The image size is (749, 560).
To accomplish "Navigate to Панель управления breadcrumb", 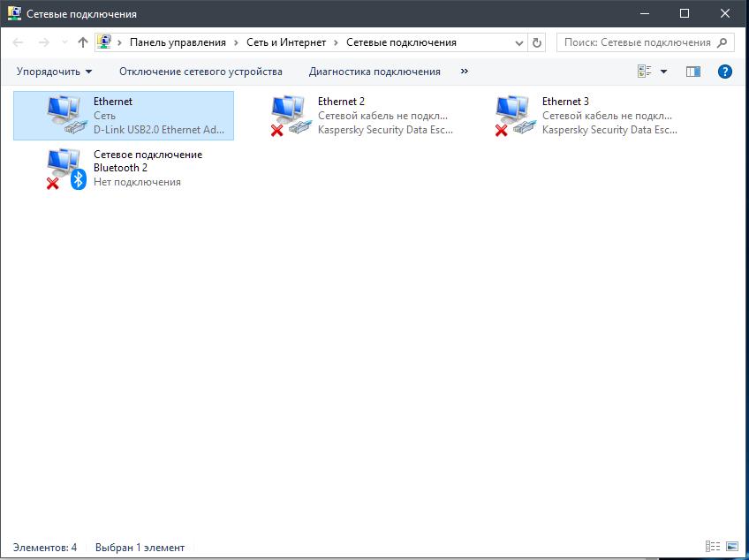I will (178, 42).
